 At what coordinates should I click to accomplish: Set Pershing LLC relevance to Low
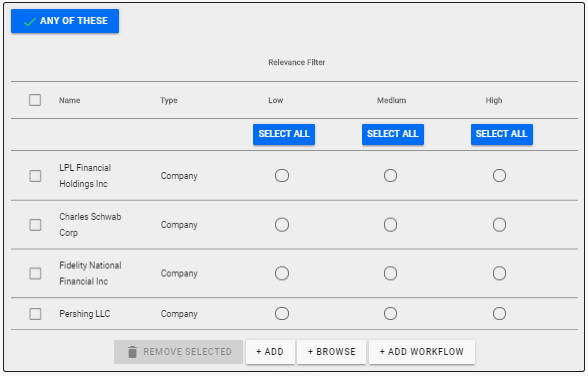282,313
